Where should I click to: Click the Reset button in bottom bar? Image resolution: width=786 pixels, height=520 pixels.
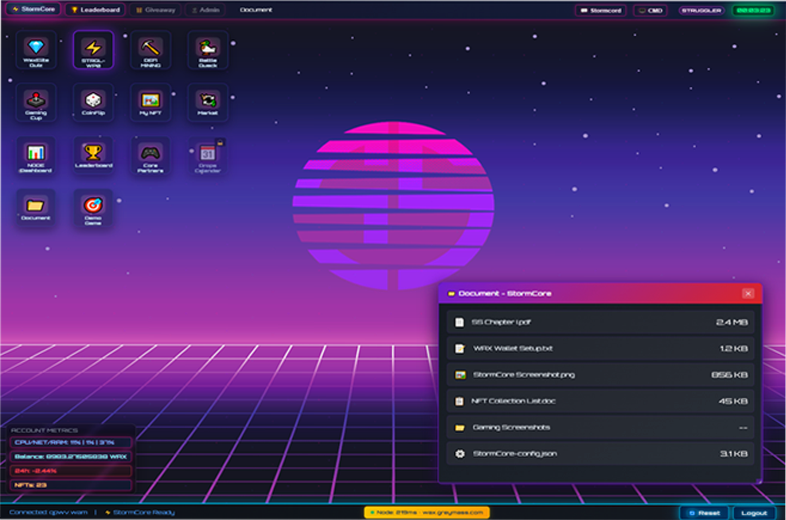click(x=704, y=512)
